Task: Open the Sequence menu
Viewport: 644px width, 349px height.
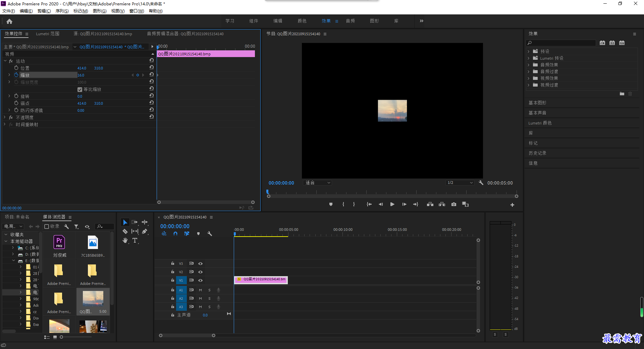Action: point(62,11)
